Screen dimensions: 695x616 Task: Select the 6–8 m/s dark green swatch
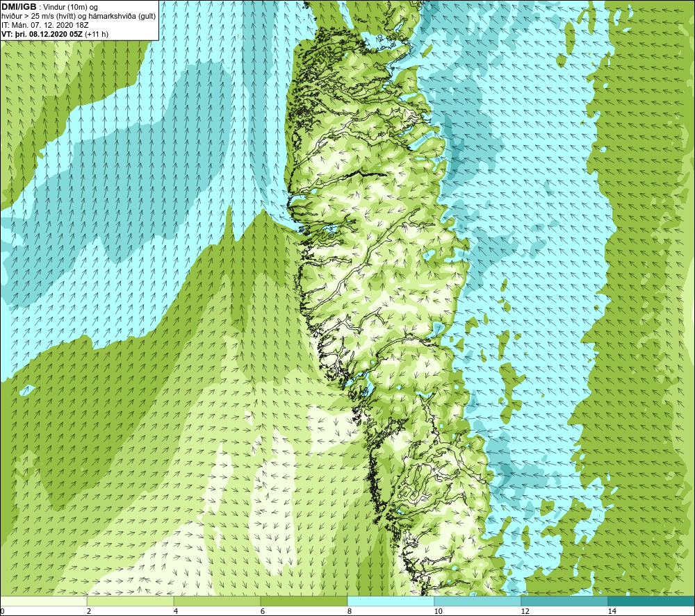[304, 601]
